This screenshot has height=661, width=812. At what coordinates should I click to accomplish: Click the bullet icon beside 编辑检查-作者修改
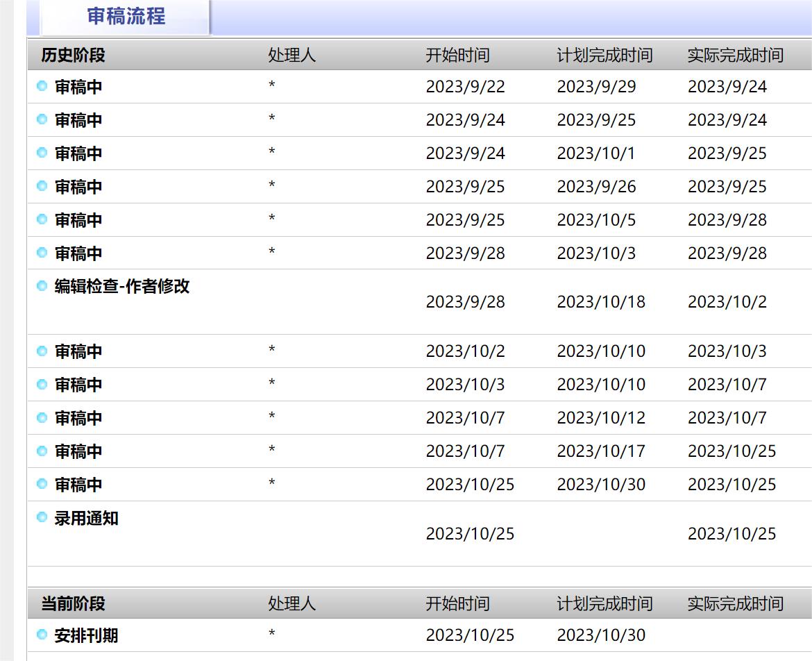tap(42, 285)
